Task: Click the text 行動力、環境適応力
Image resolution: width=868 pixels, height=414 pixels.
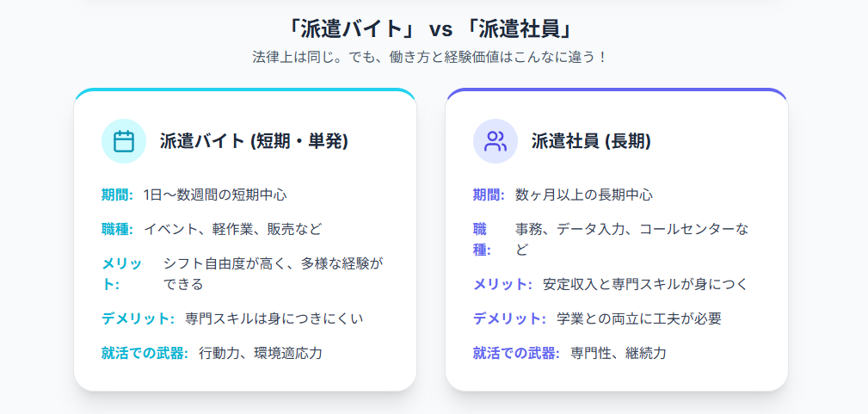Action: pyautogui.click(x=260, y=353)
